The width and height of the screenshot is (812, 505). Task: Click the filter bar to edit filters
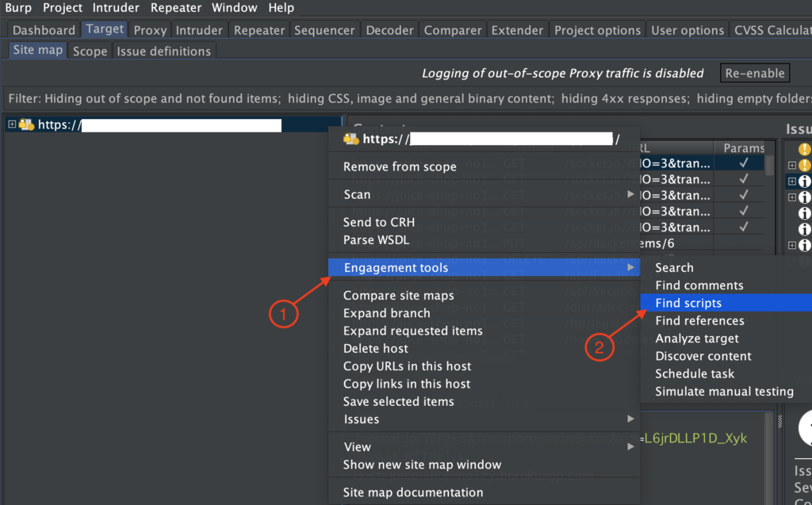tap(406, 98)
